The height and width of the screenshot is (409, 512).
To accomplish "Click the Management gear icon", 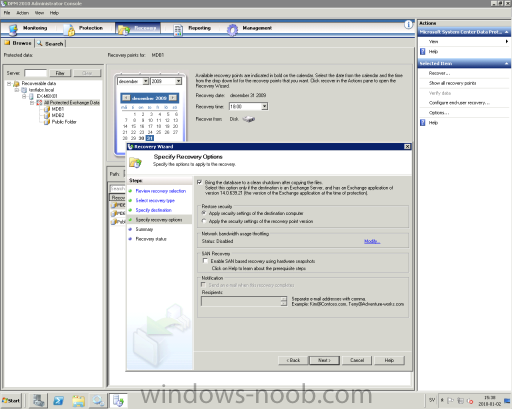I will 232,30.
